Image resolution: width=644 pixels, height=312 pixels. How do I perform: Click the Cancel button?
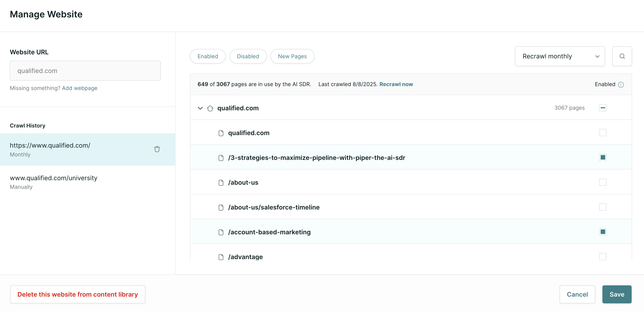[x=577, y=294]
